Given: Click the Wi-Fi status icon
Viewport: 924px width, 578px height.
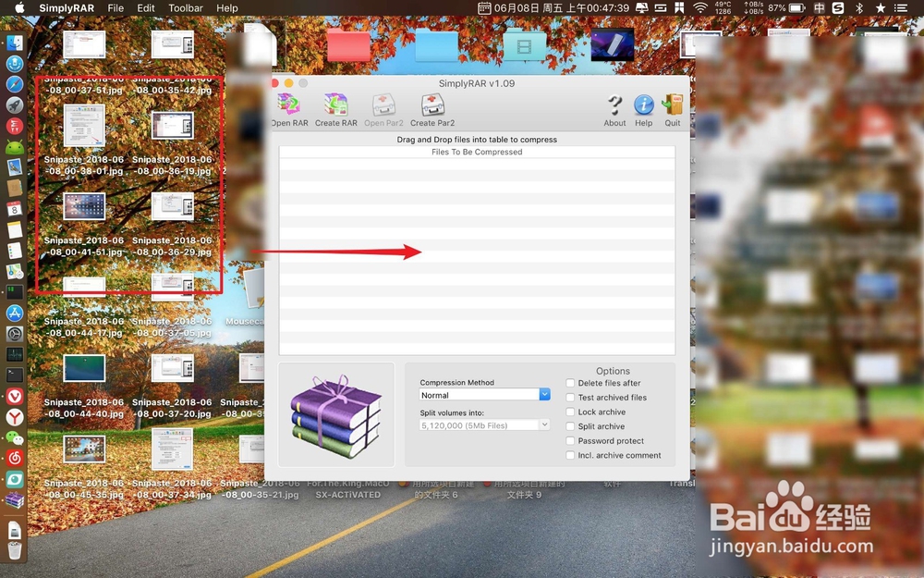Looking at the screenshot, I should pos(700,7).
